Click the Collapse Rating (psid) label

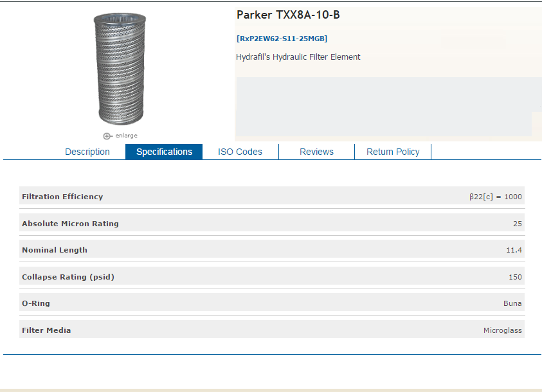coord(68,277)
